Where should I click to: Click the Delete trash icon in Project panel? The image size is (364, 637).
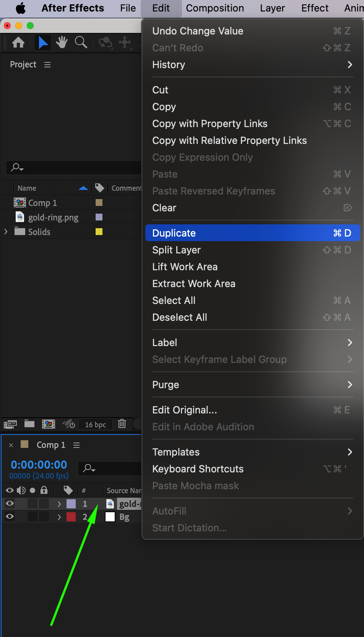tap(122, 424)
